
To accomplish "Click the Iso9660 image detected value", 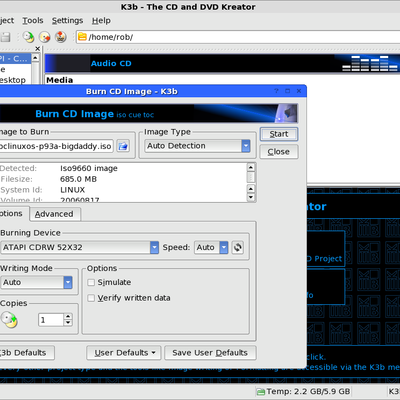I will click(x=89, y=168).
